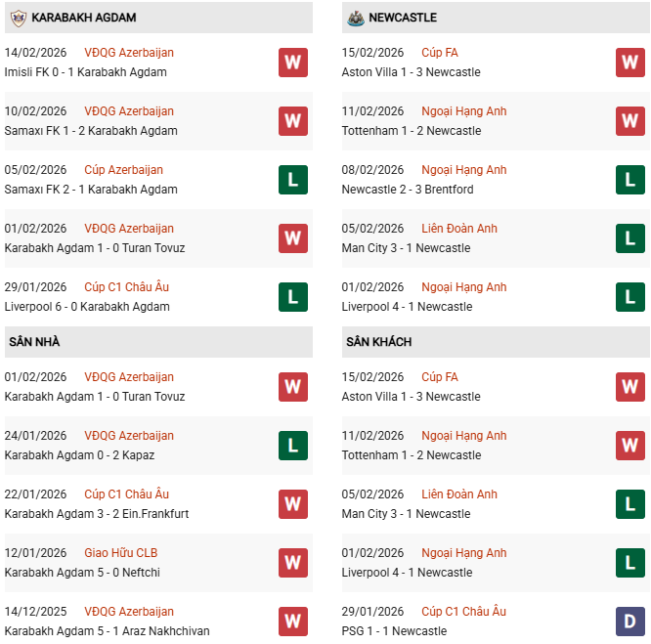Screen dimensions: 651x644
Task: Click the Karabakh Agdam club crest icon
Action: pos(17,18)
